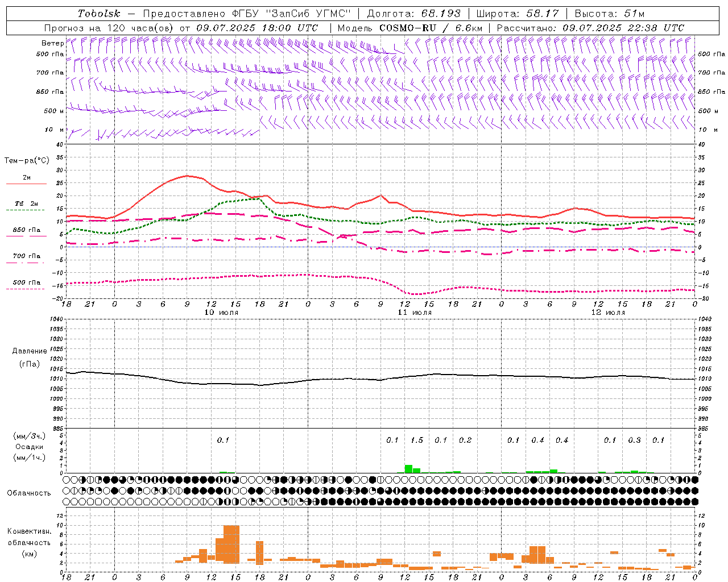Screen dimensions: 728x582
Task: Select the Предоставлено ФГБУ "ЗапСиб УГМС" text
Action: (247, 14)
